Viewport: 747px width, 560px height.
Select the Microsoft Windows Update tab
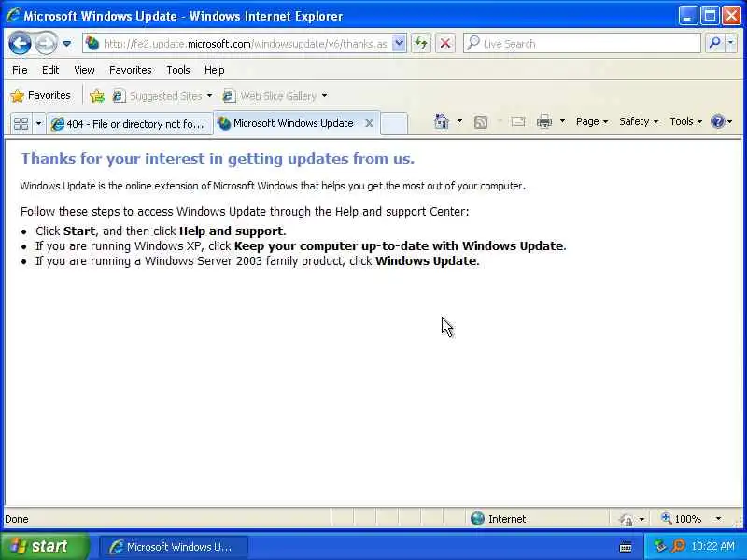point(293,123)
